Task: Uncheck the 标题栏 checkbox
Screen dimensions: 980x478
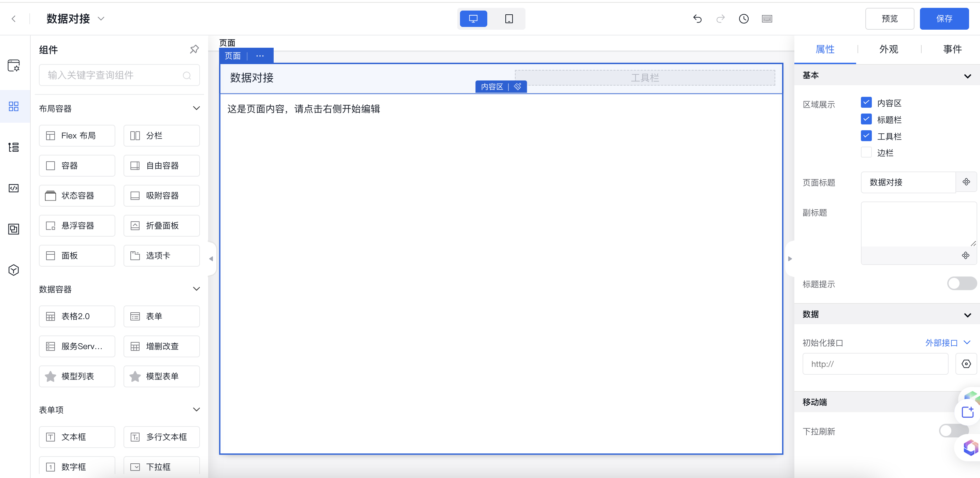Action: 866,119
